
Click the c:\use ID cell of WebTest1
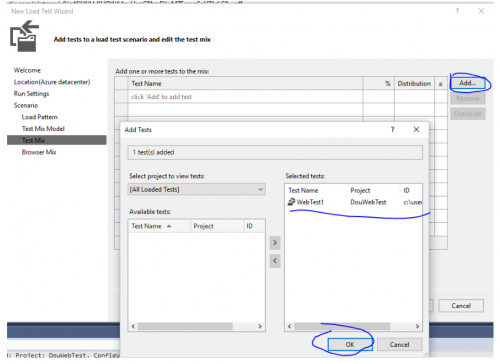coord(413,202)
